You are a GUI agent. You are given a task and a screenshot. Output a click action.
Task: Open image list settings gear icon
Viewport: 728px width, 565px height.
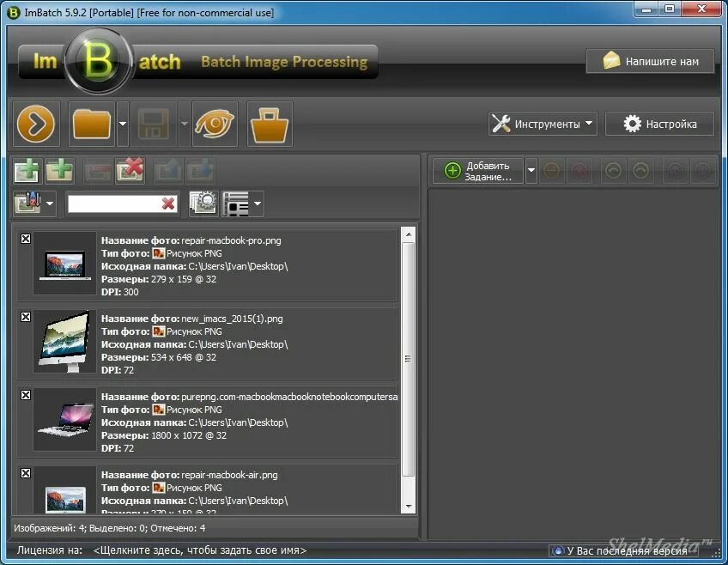(x=203, y=204)
